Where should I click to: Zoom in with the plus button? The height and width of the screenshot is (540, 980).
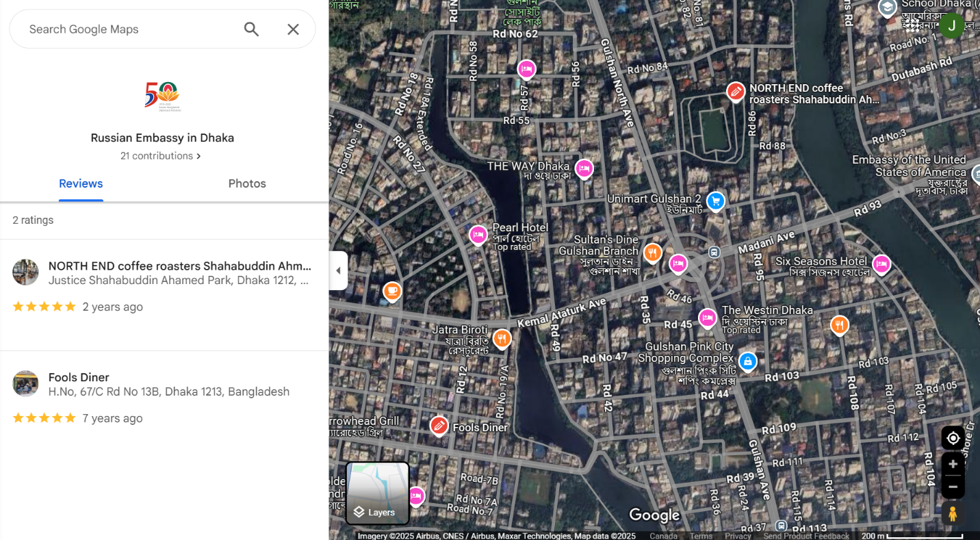point(953,464)
